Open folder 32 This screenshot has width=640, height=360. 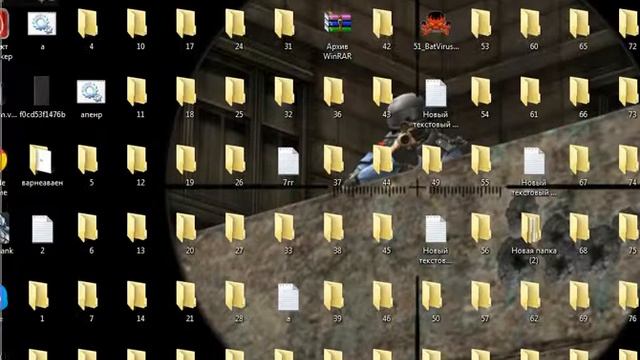point(284,91)
